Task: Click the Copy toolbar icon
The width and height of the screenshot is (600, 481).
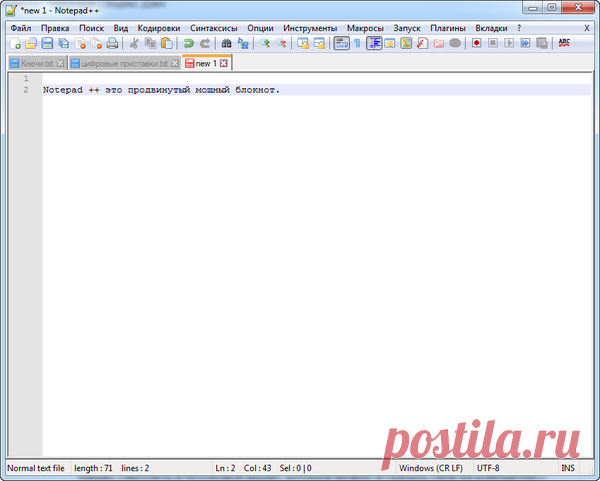Action: pyautogui.click(x=150, y=43)
